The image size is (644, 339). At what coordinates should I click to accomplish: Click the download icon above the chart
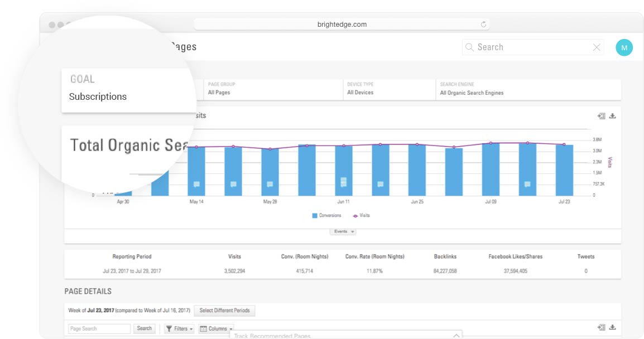coord(612,116)
